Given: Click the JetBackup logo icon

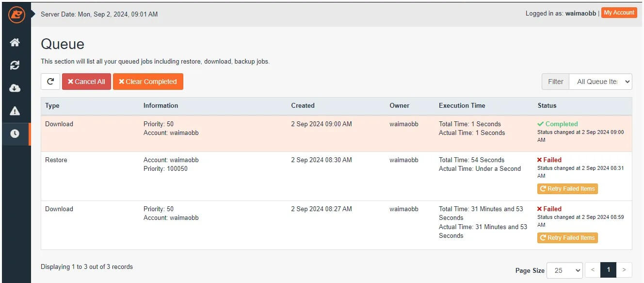Looking at the screenshot, I should (x=16, y=15).
